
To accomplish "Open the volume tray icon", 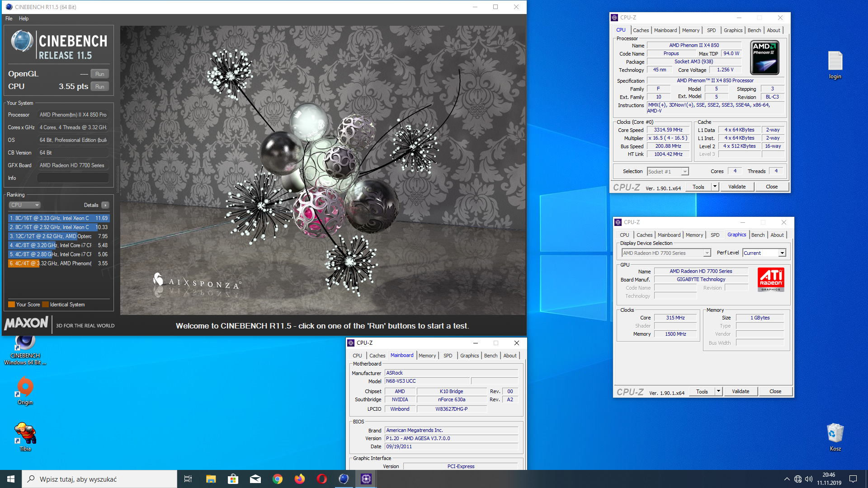I will coord(809,479).
